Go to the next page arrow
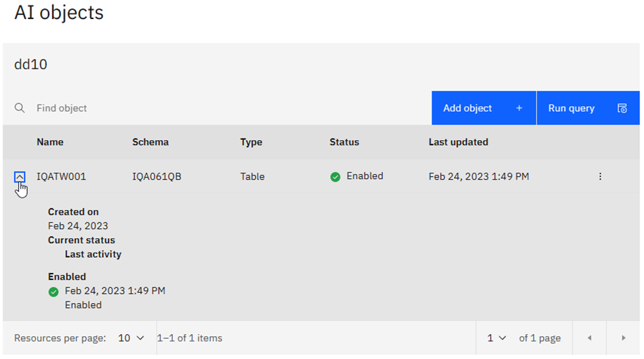The image size is (644, 359). 623,338
